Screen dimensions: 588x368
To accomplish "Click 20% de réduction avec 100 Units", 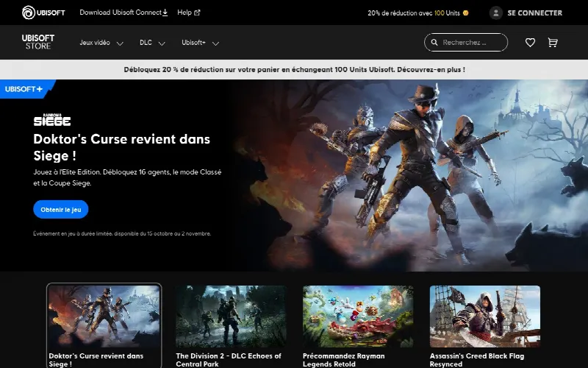I will (417, 13).
